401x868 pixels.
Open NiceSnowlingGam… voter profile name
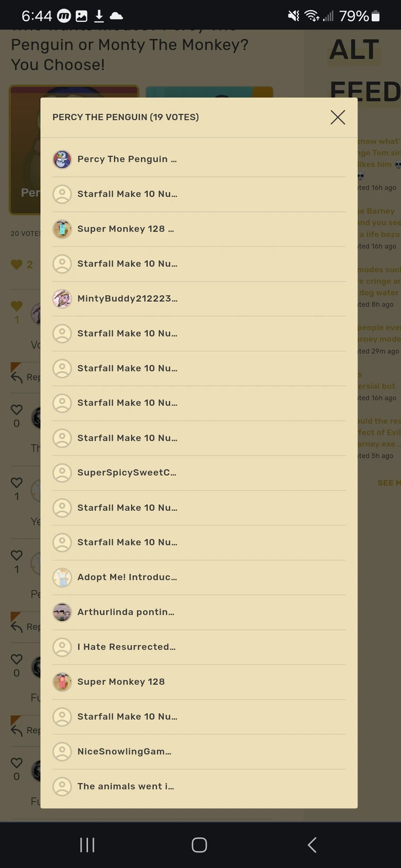pyautogui.click(x=124, y=751)
